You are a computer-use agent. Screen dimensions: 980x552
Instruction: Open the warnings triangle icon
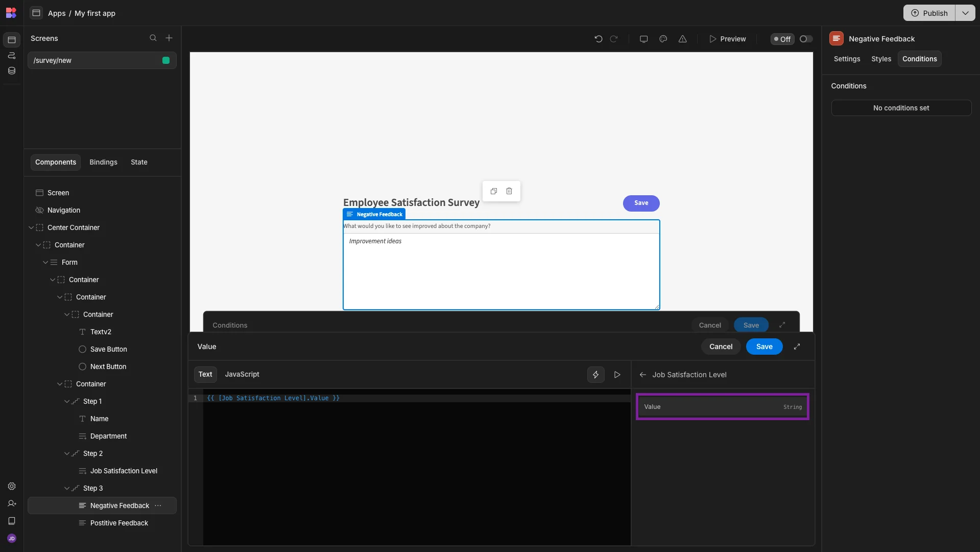(683, 39)
